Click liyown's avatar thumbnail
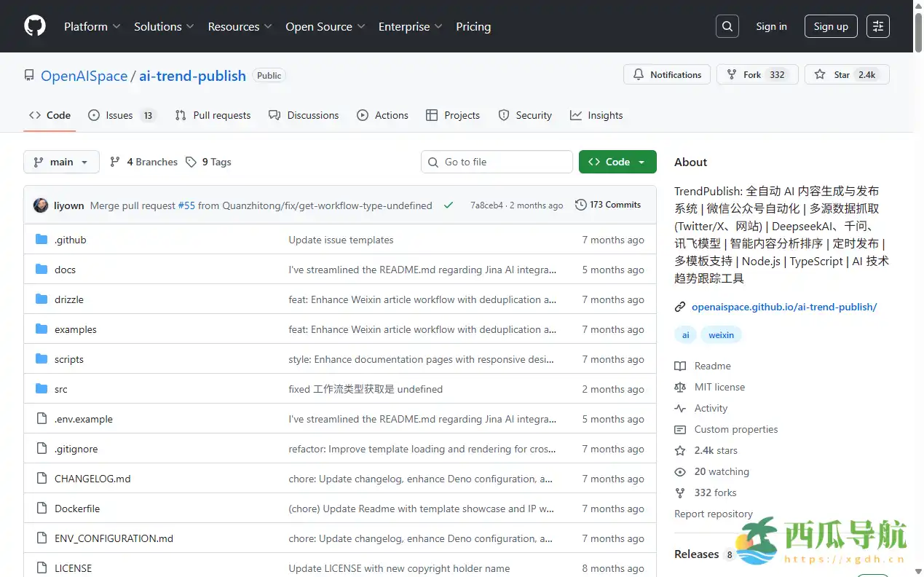924x577 pixels. 41,205
